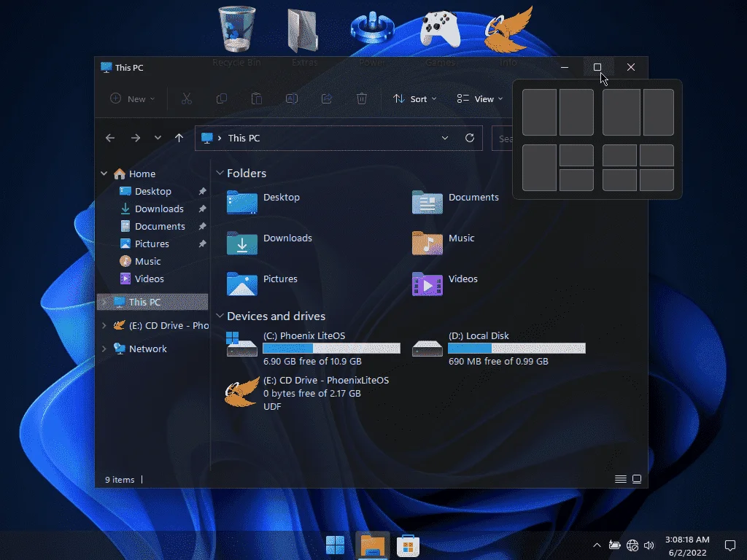Snap window to bottom-right quadrant of four-zone layout
Image resolution: width=747 pixels, height=560 pixels.
[657, 181]
